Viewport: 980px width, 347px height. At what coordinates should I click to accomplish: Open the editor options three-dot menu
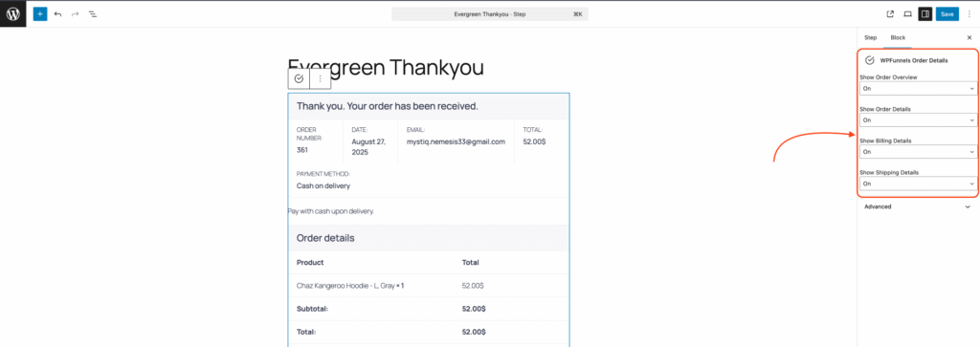(x=969, y=13)
